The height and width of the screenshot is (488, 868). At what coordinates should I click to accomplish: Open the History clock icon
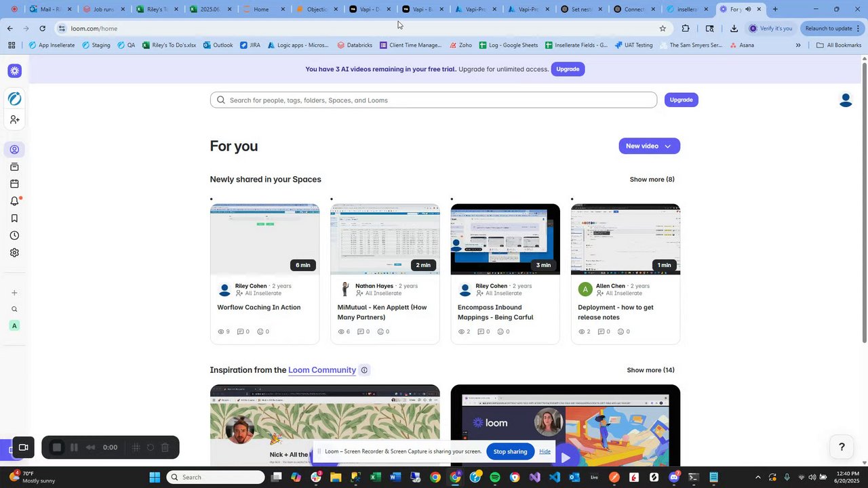coord(14,235)
